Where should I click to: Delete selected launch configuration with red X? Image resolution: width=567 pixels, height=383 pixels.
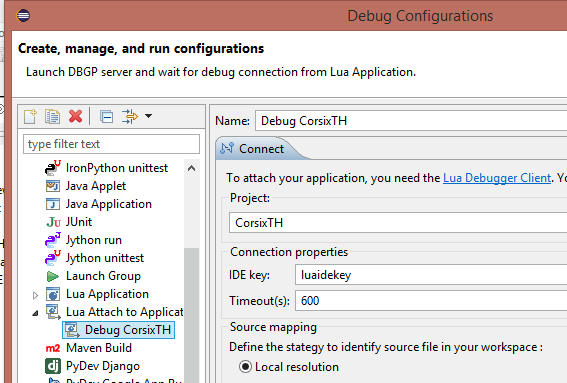tap(76, 116)
